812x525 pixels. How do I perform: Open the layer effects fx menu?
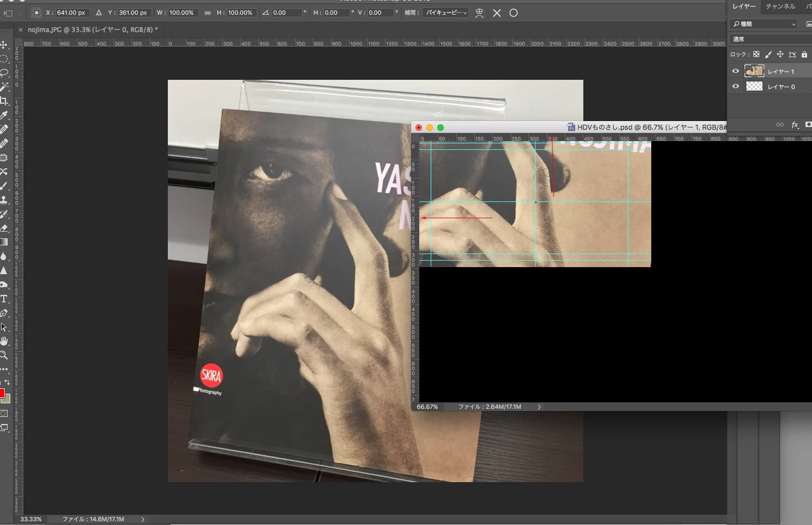(x=795, y=125)
